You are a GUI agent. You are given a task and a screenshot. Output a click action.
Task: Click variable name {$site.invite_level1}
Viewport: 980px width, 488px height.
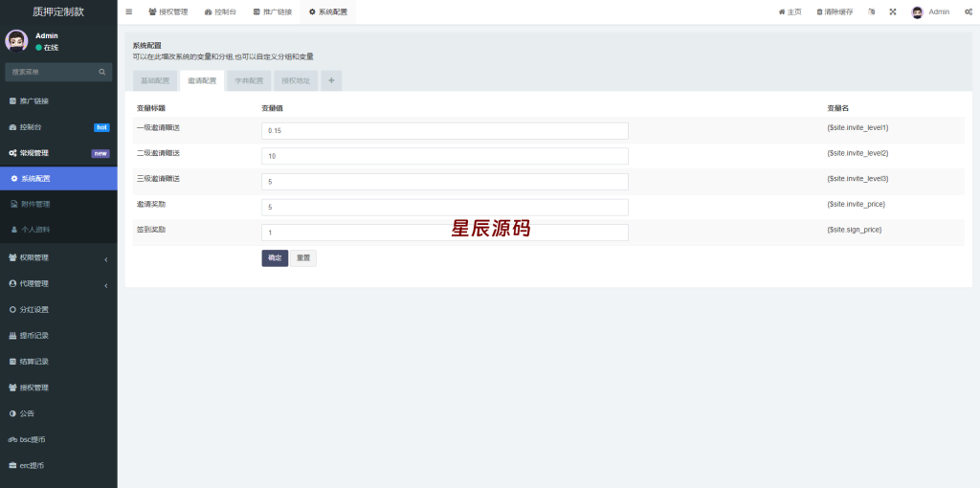click(x=857, y=127)
